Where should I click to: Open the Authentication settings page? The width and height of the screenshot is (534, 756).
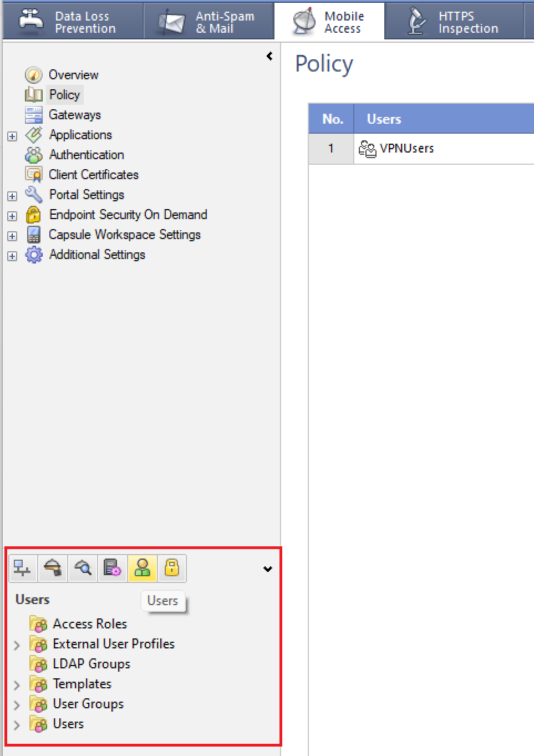[x=86, y=155]
